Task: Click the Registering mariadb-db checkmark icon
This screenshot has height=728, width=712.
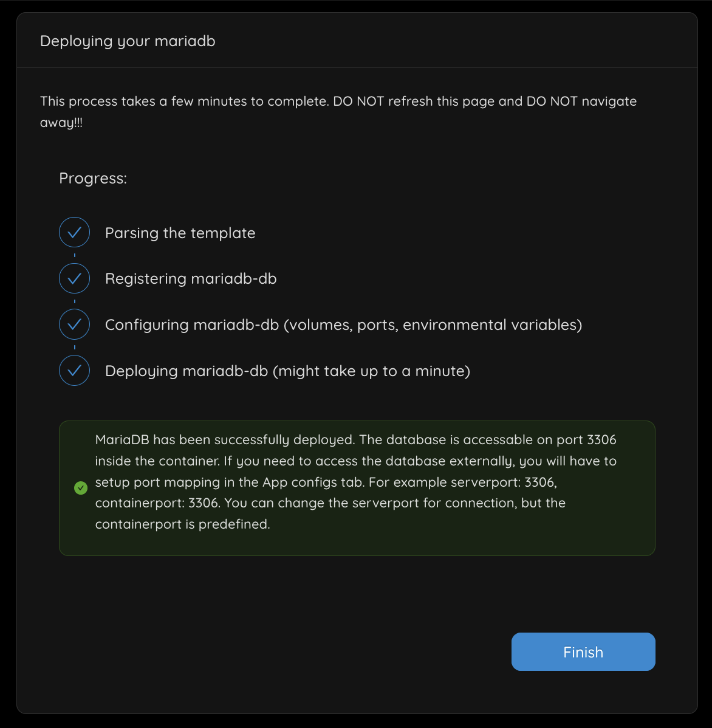Action: tap(74, 278)
